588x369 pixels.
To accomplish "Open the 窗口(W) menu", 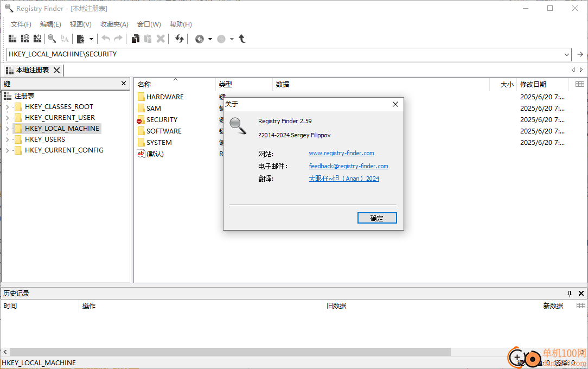I will [149, 24].
